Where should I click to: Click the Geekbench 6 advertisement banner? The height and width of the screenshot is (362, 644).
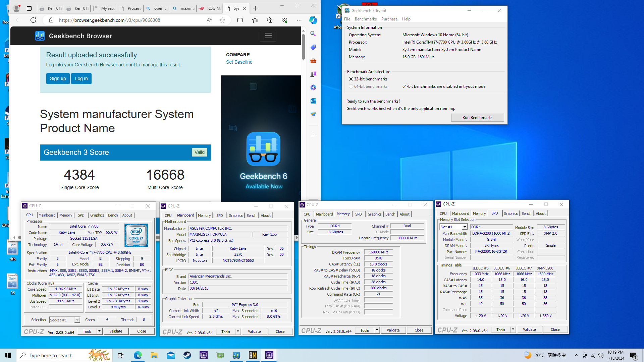point(261,138)
